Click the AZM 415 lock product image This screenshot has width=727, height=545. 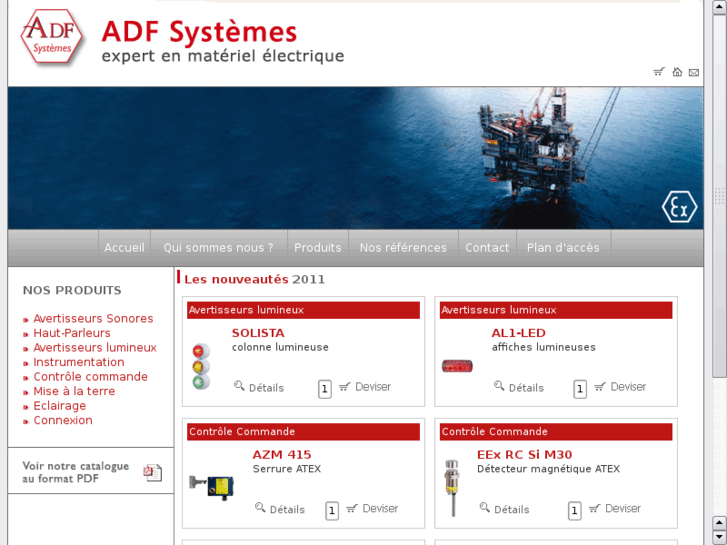pyautogui.click(x=211, y=487)
